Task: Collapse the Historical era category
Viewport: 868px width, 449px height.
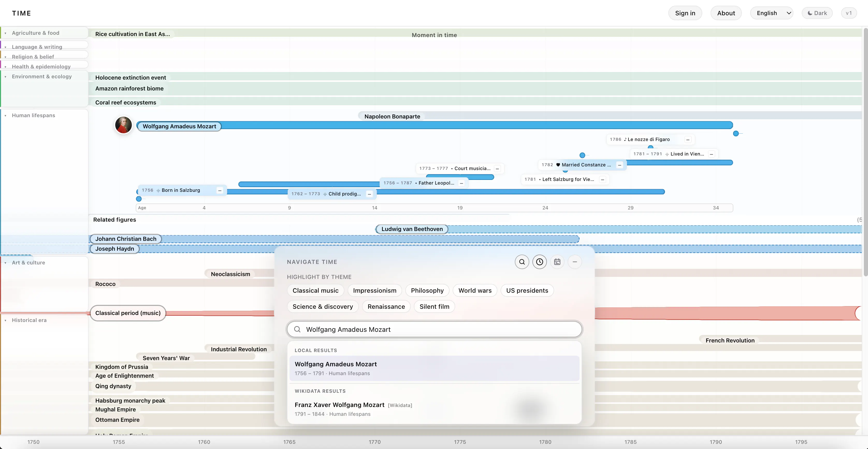Action: point(5,320)
